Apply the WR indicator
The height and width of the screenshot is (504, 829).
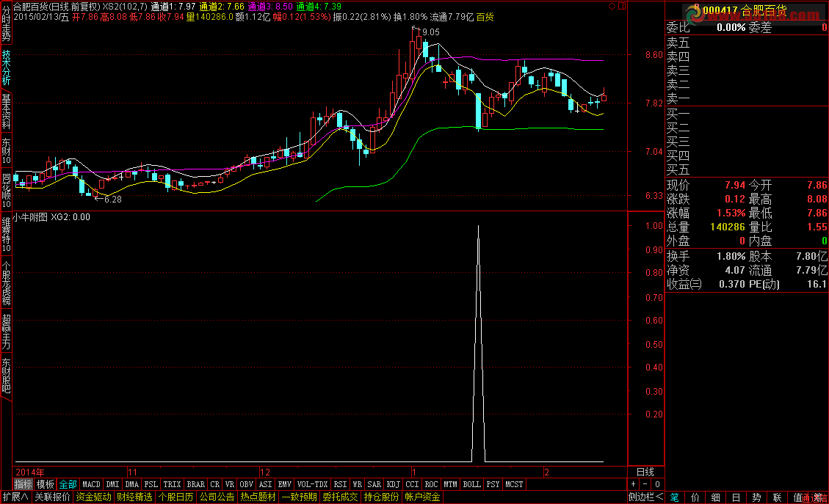pyautogui.click(x=358, y=484)
